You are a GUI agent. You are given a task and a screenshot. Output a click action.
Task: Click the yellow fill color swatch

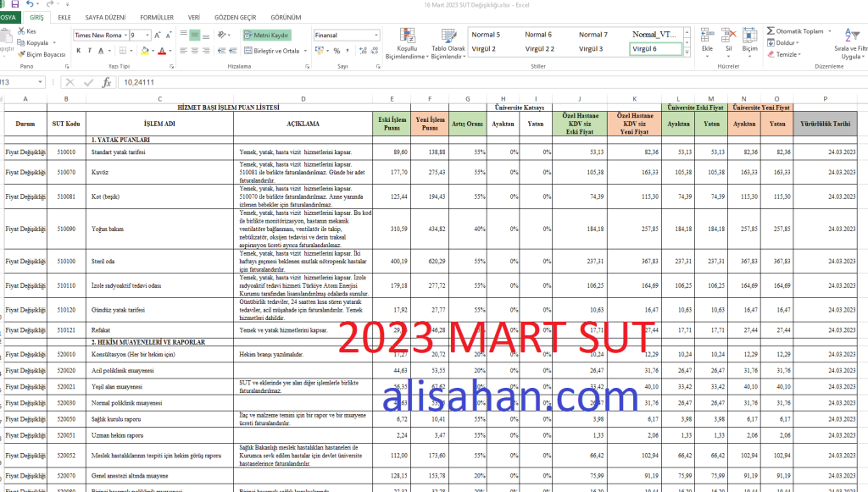tap(145, 51)
